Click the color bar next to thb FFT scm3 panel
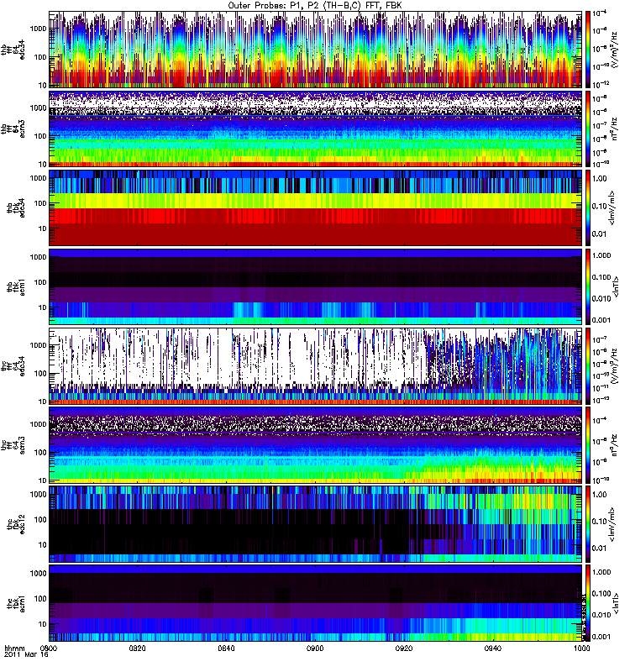 tap(589, 128)
